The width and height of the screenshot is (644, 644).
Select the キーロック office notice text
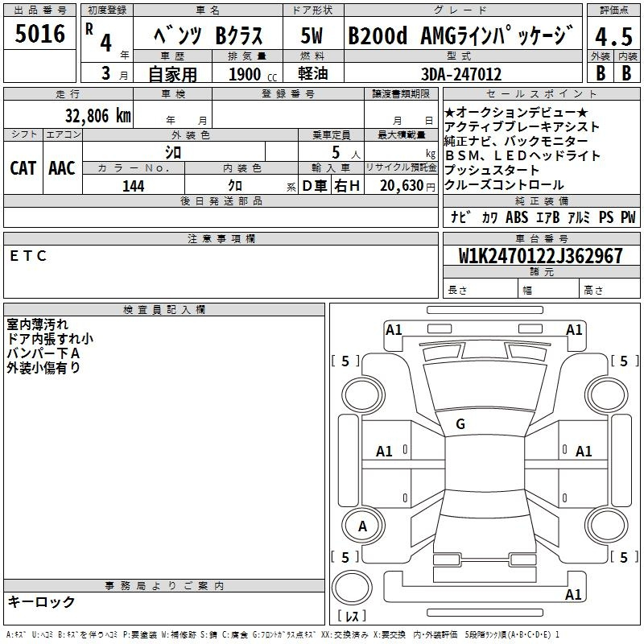coord(41,602)
